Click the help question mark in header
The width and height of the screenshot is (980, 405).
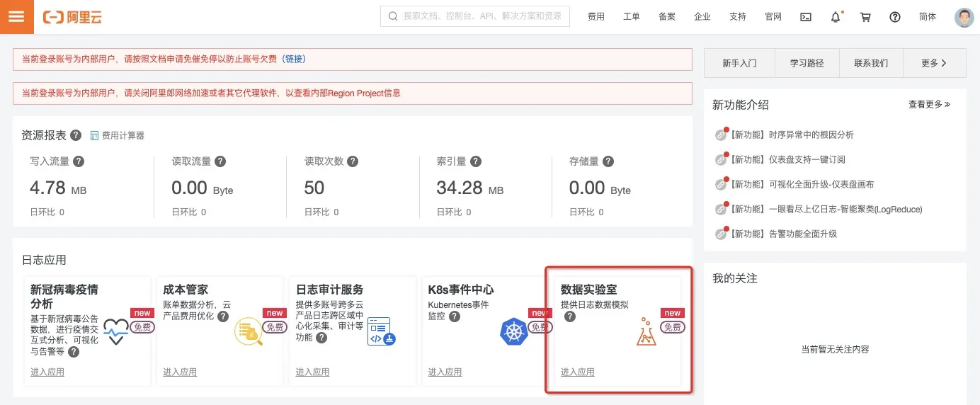coord(895,17)
